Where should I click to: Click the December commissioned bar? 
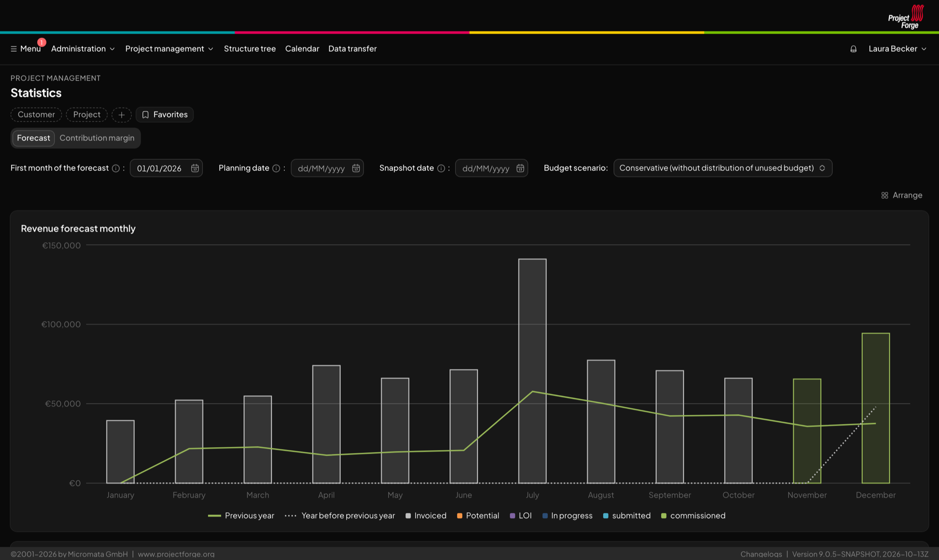(876, 408)
